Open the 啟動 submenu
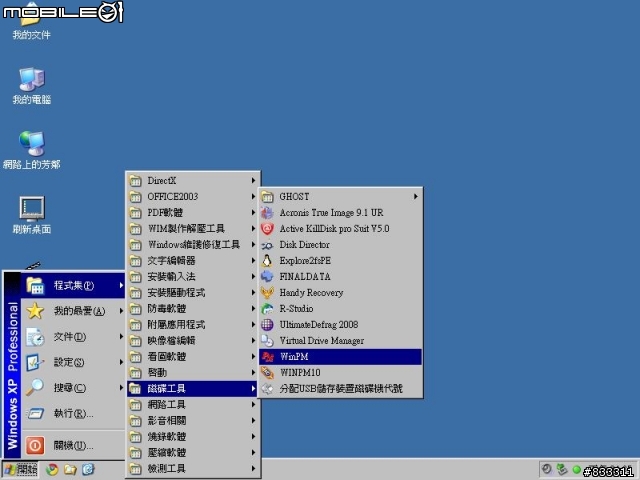This screenshot has height=480, width=640. [193, 372]
